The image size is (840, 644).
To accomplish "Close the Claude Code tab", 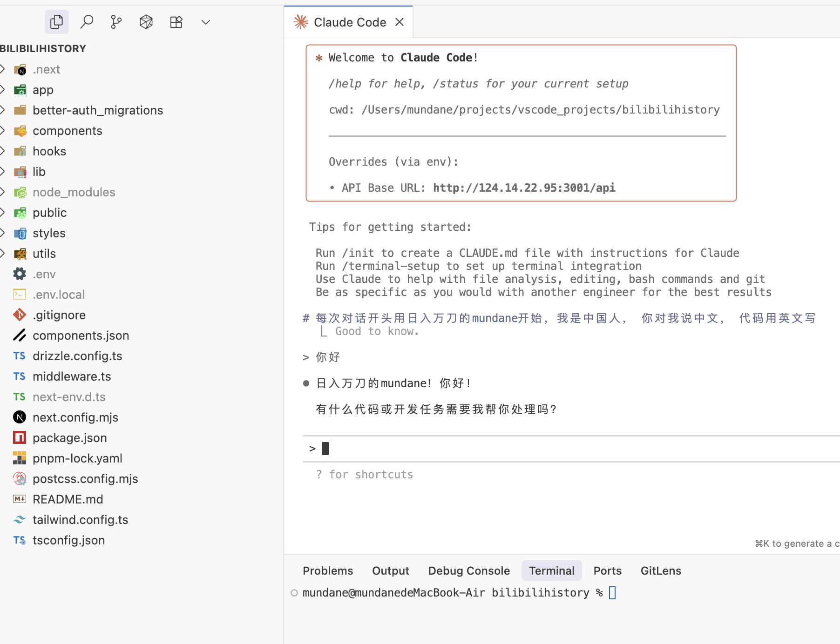I will tap(400, 22).
